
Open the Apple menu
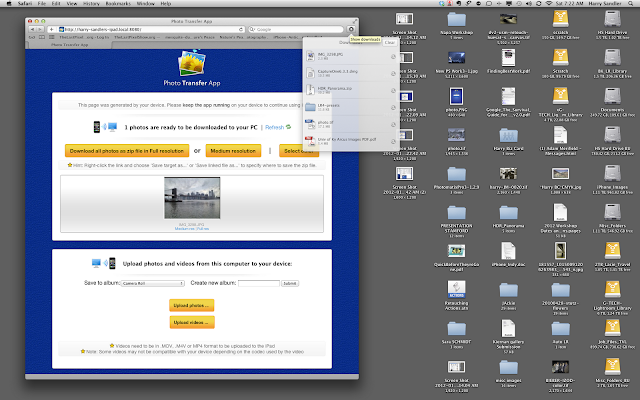point(9,3)
